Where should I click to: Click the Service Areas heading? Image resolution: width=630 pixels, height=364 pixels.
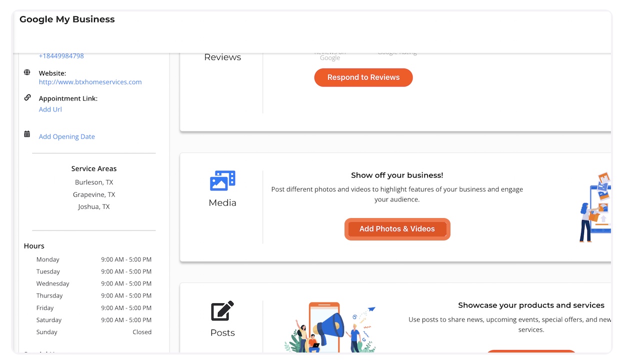pos(94,169)
